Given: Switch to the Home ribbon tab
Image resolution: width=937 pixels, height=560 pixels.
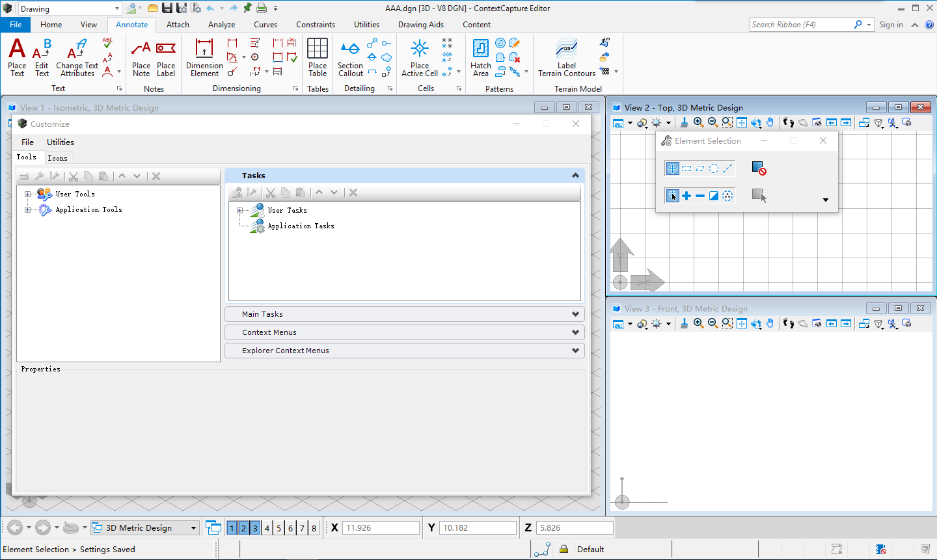Looking at the screenshot, I should point(51,25).
